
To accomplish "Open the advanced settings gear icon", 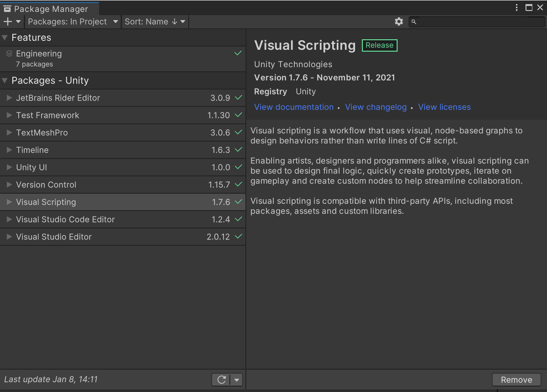I will (398, 21).
